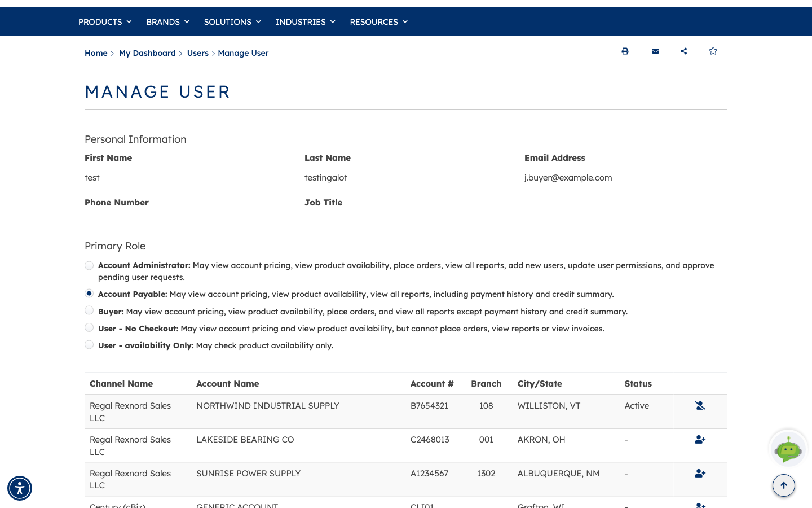Add user to Sunrise Power Supply account
The height and width of the screenshot is (508, 812).
pyautogui.click(x=700, y=474)
